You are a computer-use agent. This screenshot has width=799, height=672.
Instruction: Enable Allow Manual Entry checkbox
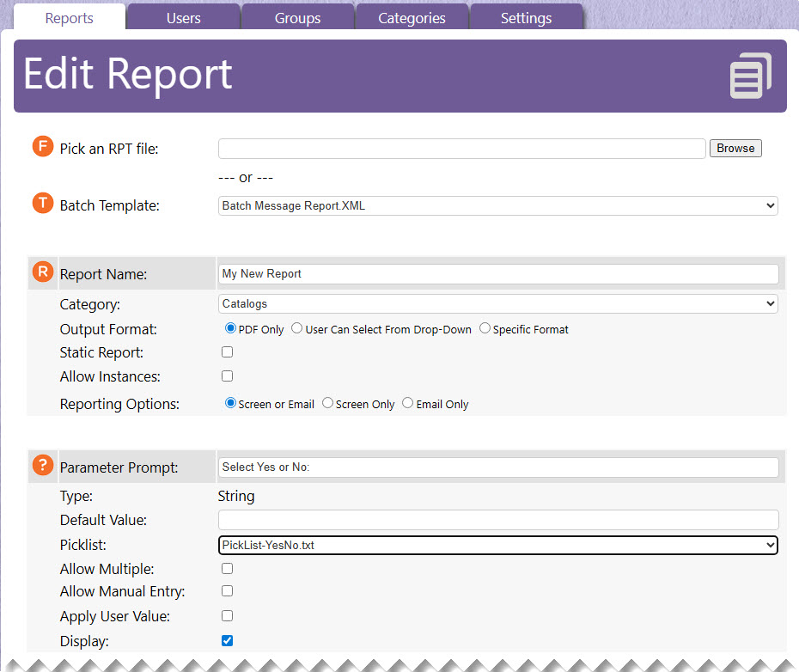[228, 591]
